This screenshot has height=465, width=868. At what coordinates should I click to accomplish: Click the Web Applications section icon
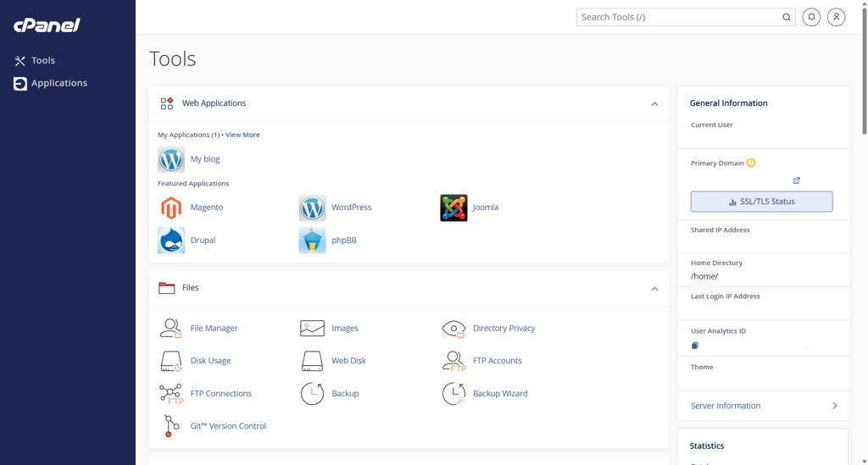[x=167, y=103]
